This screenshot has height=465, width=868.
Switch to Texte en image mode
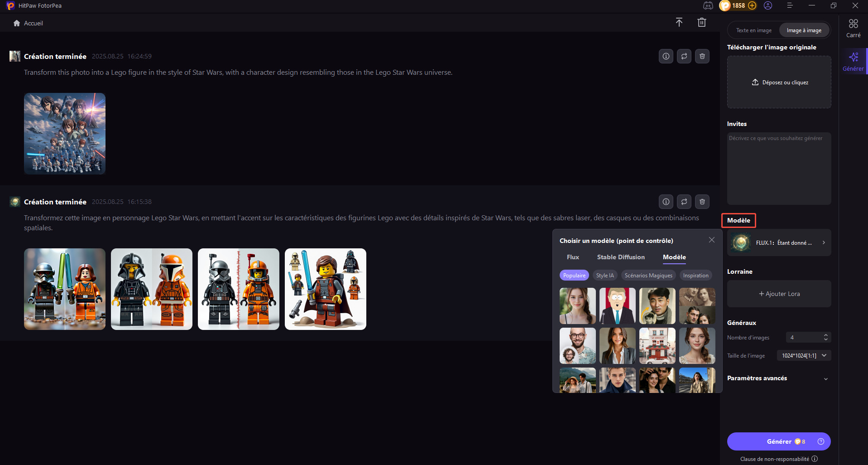tap(753, 30)
